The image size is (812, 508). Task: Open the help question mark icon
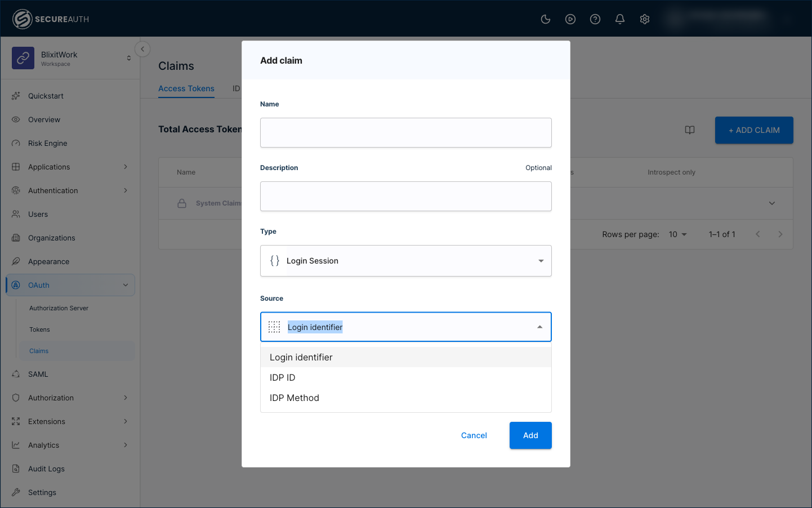tap(595, 19)
